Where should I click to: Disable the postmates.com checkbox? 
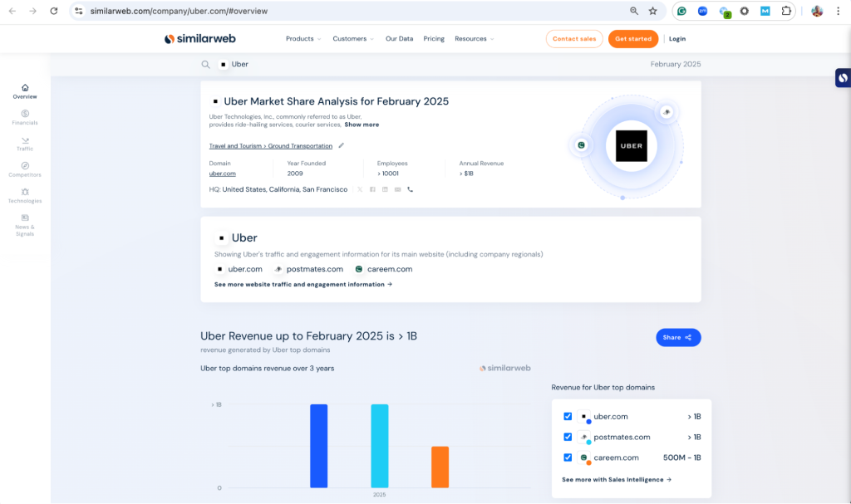pos(568,437)
